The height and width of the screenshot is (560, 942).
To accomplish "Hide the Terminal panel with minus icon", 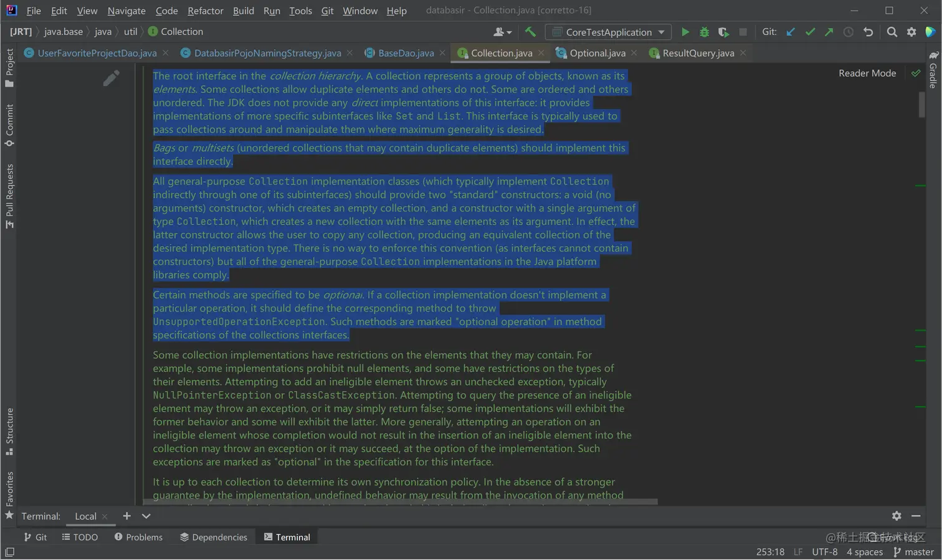I will pos(916,516).
